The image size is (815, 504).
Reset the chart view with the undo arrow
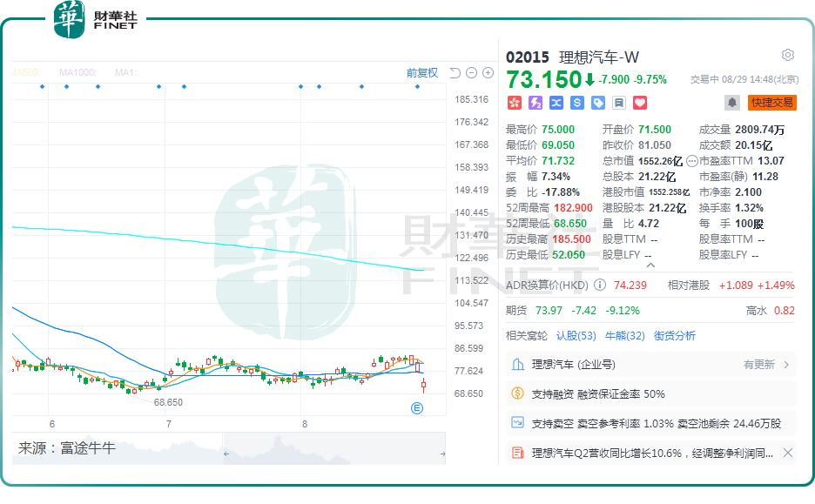[x=455, y=73]
